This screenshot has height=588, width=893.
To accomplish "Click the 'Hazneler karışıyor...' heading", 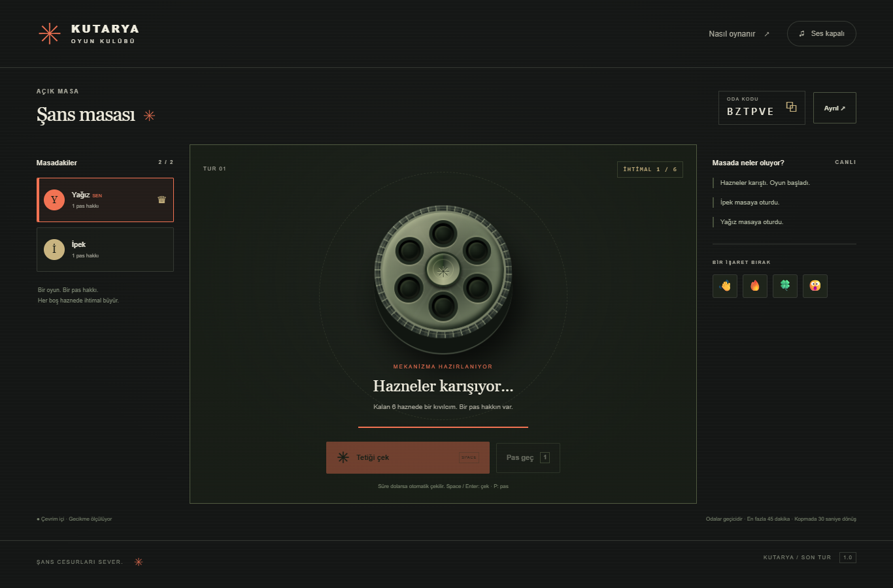I will point(443,386).
